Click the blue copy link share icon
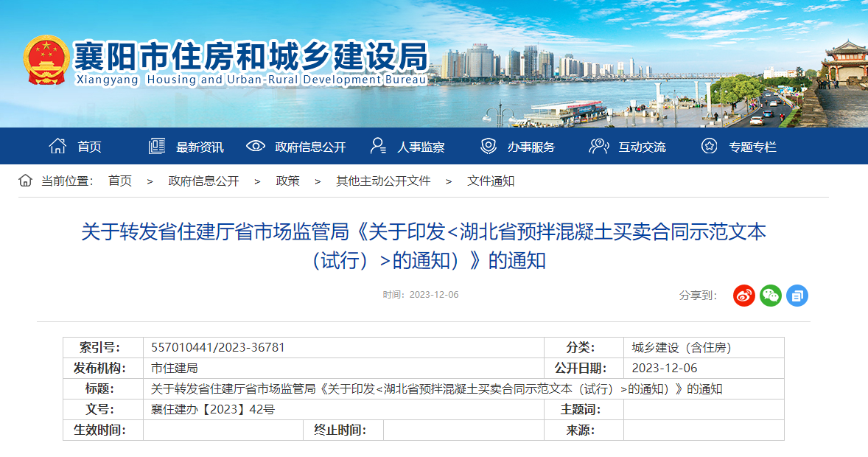 pos(797,296)
